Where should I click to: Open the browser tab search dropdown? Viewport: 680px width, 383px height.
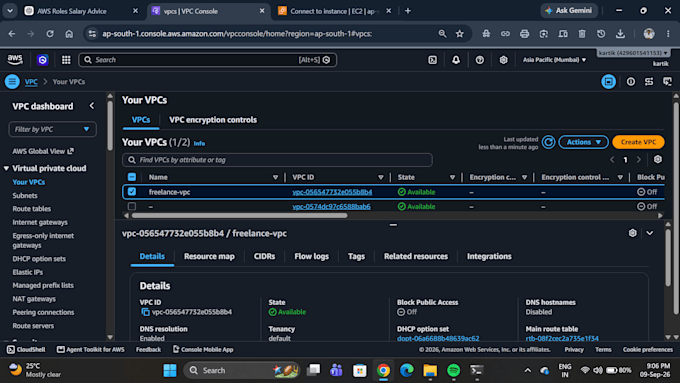[10, 11]
